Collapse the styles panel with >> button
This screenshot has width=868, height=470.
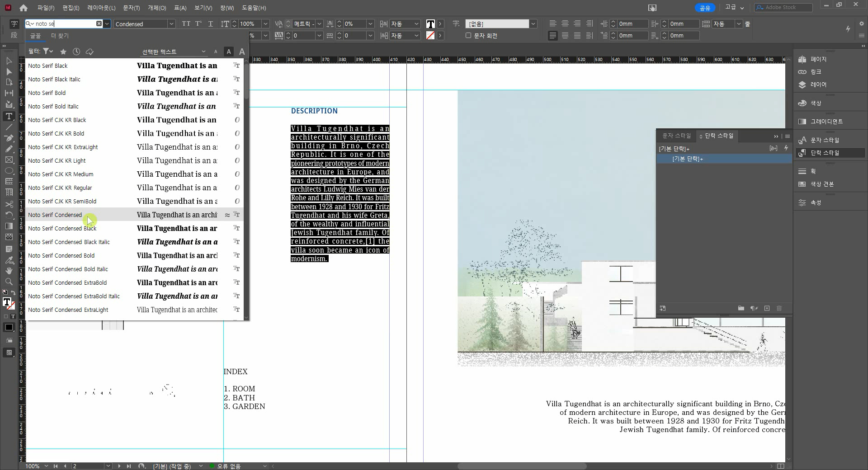[776, 136]
